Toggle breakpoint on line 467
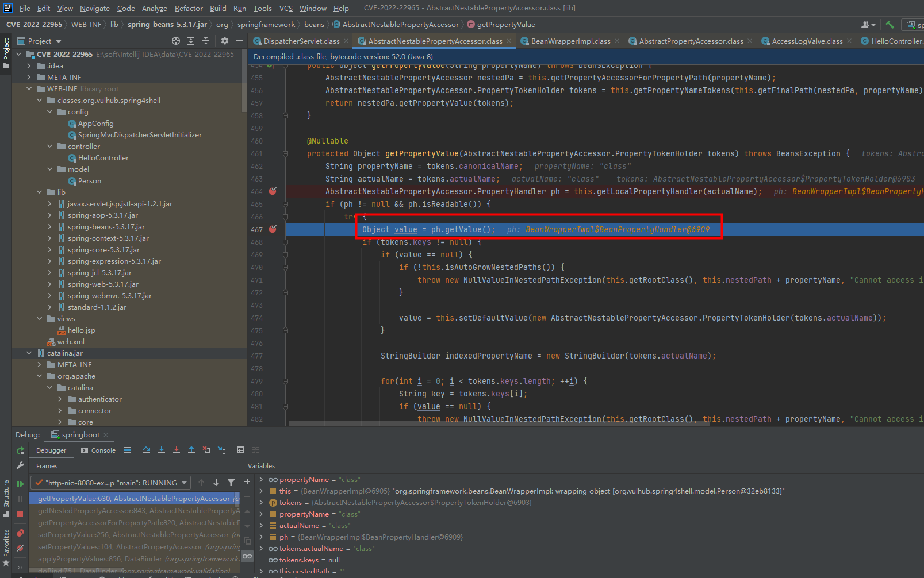This screenshot has height=578, width=924. tap(273, 229)
